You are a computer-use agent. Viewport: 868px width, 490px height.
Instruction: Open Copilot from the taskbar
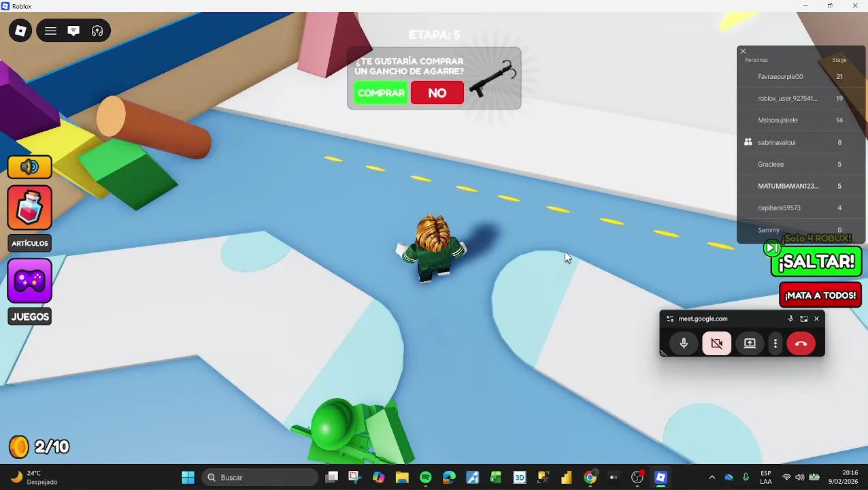point(378,477)
